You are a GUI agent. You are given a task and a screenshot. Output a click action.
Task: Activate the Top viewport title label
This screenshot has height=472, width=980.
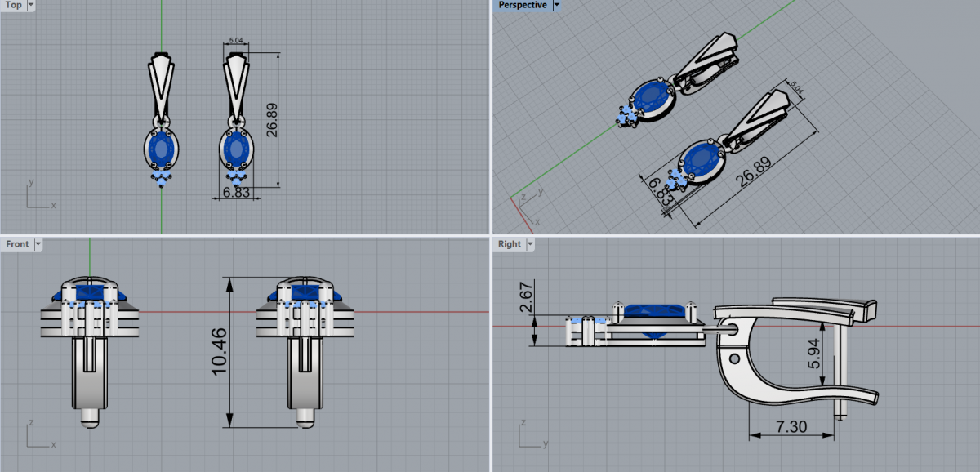(13, 5)
